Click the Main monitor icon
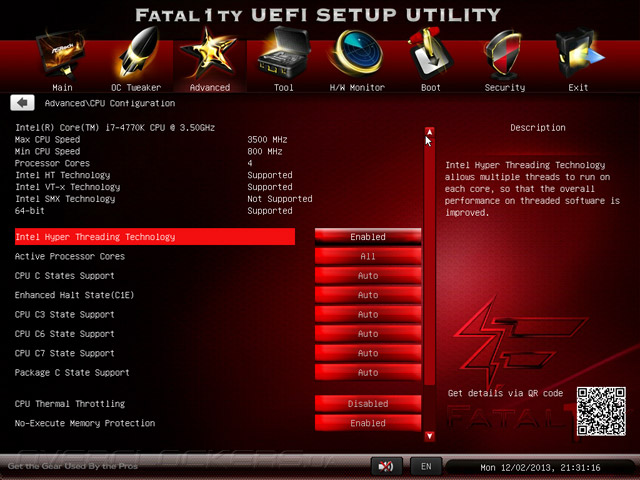The image size is (640, 480). 61,55
